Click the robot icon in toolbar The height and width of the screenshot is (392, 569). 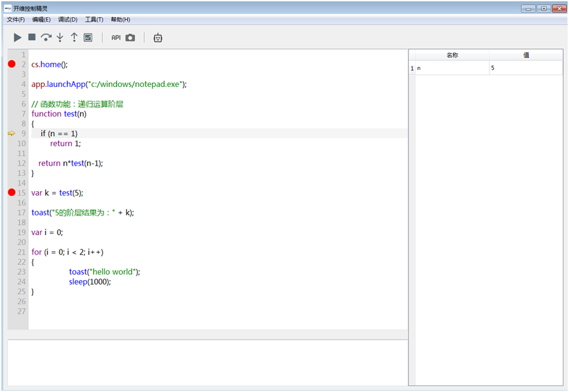pos(158,37)
